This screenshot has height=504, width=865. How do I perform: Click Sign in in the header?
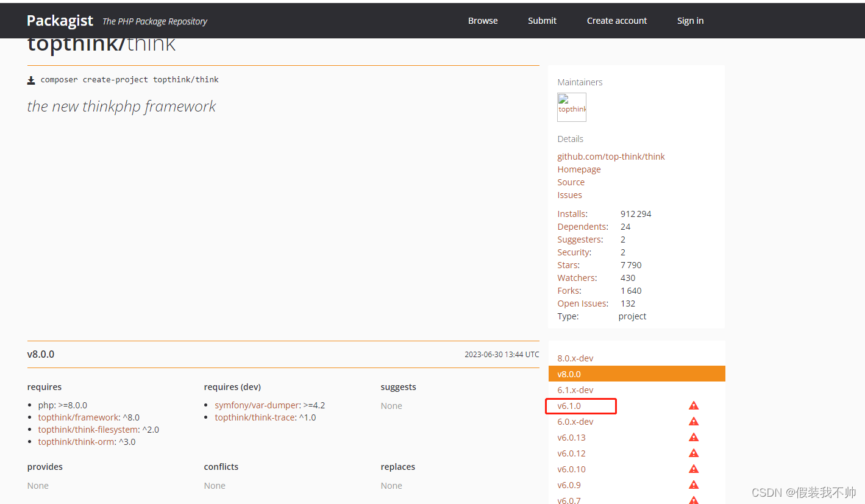click(x=690, y=21)
